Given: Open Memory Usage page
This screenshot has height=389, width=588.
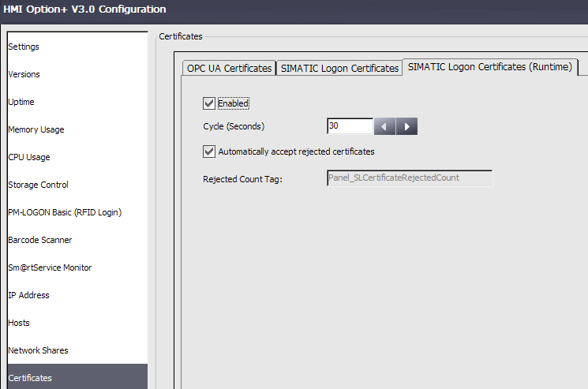Looking at the screenshot, I should pyautogui.click(x=36, y=129).
